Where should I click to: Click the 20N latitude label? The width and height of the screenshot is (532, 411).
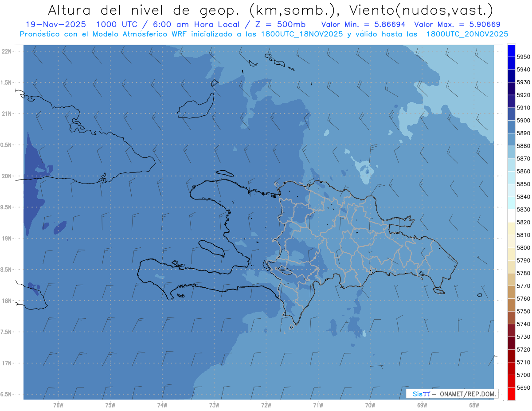coord(8,176)
